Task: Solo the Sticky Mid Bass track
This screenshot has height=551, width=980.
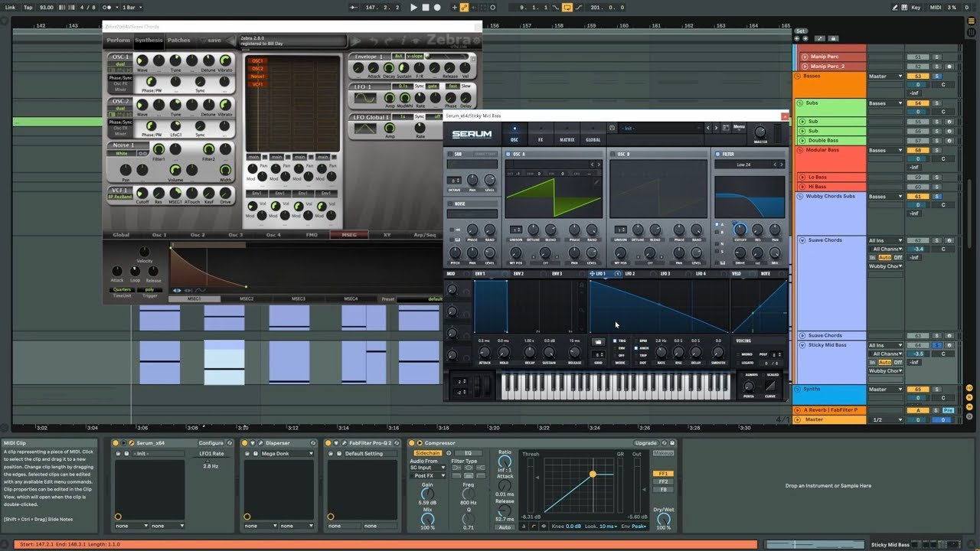Action: click(x=936, y=346)
